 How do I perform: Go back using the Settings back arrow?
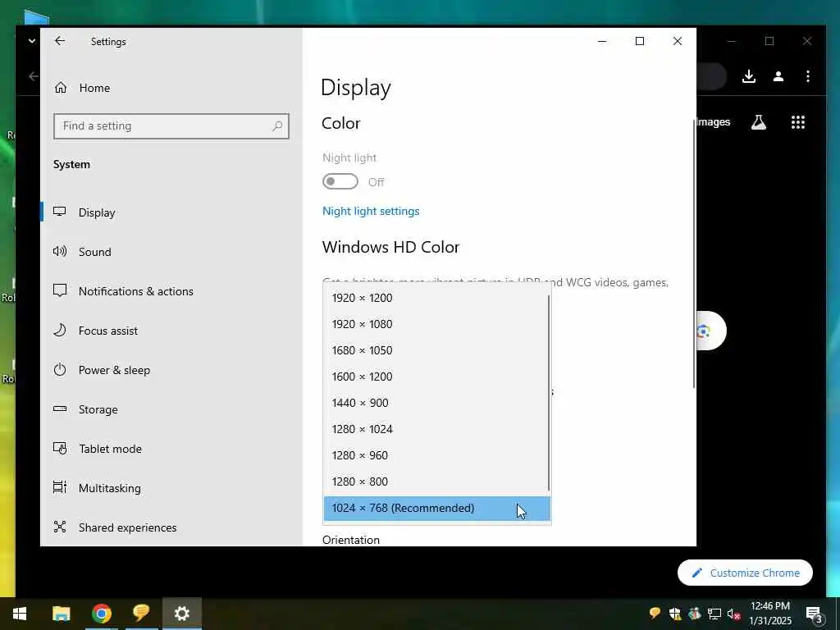click(x=59, y=41)
